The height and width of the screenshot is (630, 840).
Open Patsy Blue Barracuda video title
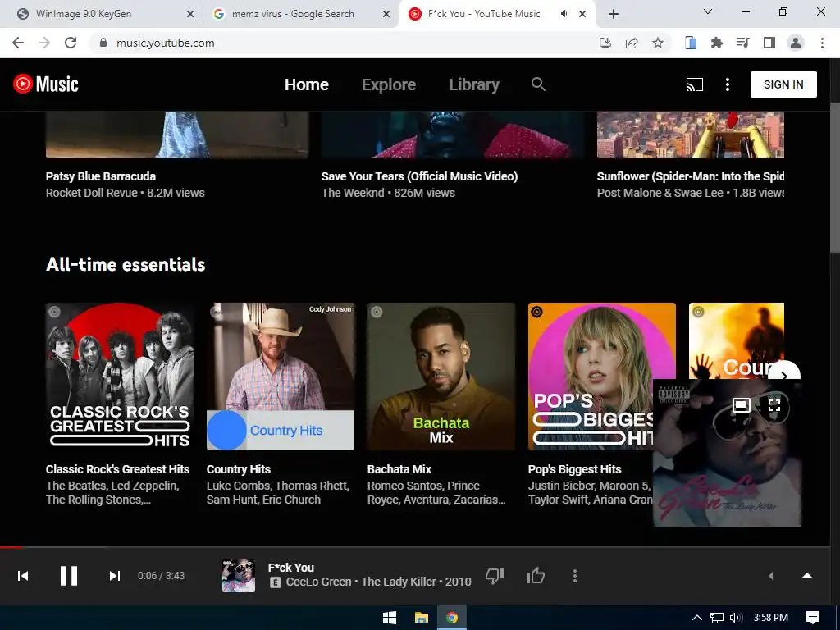(x=101, y=176)
